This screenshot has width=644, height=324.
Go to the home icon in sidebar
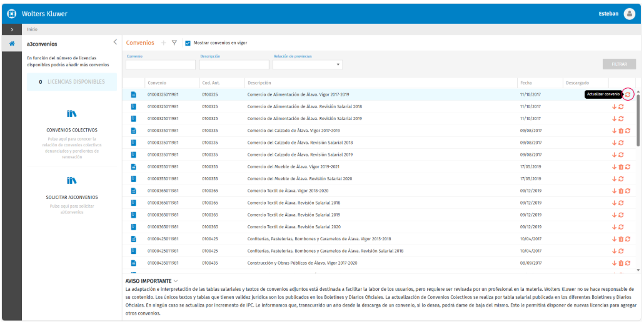pos(12,44)
